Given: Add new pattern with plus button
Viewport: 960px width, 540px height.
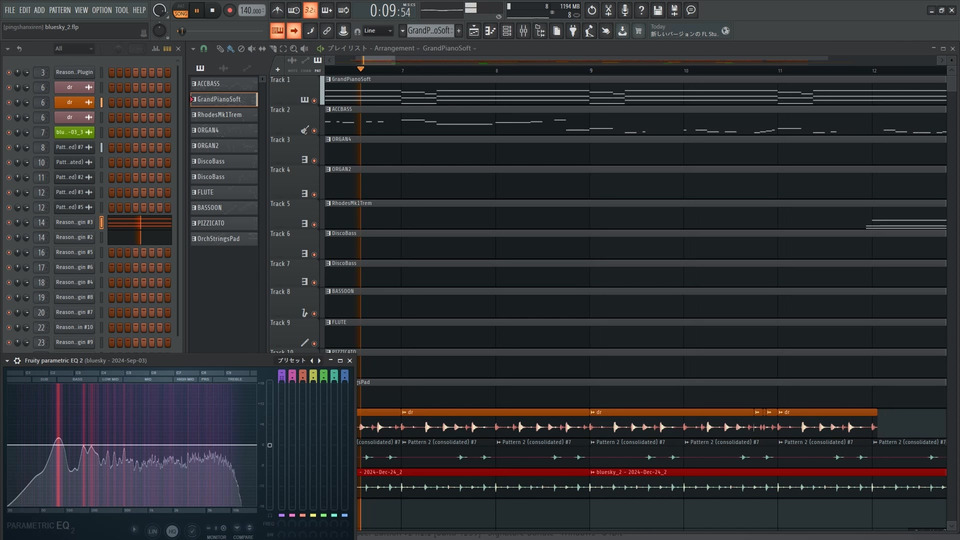Looking at the screenshot, I should pos(458,31).
